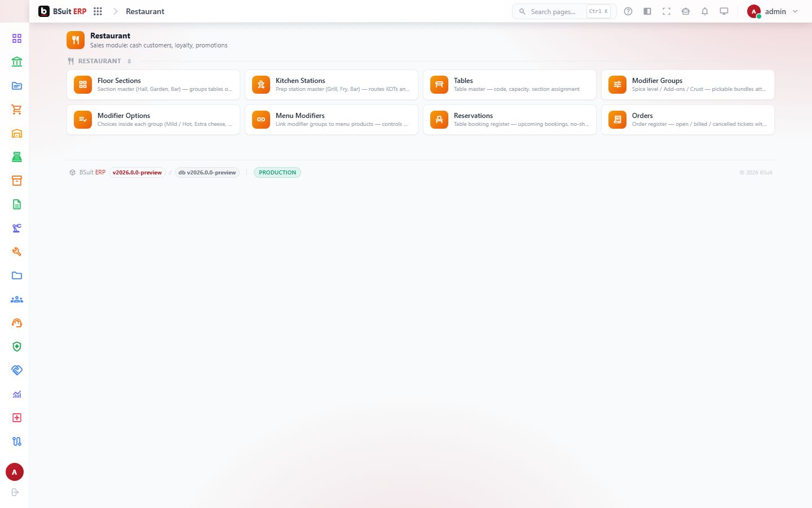Click the Restaurant breadcrumb
The width and height of the screenshot is (812, 508).
(145, 11)
